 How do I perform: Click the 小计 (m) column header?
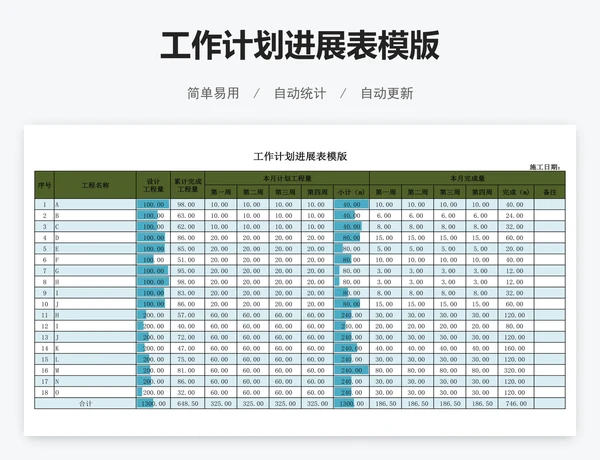pos(350,191)
